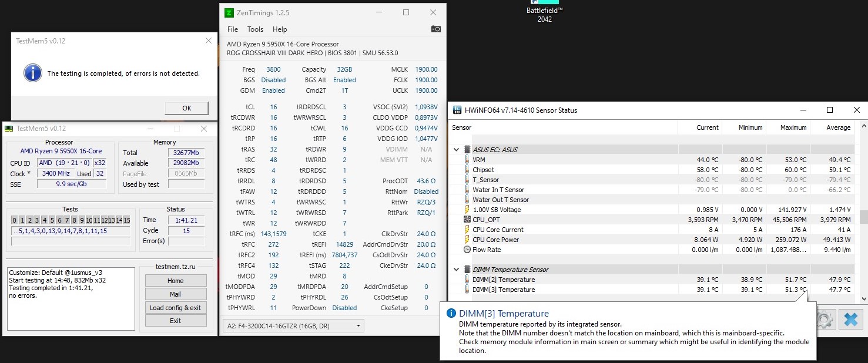Open the Battlefield 2042 desktop shortcut
Screen dimensions: 868x363
(x=544, y=12)
